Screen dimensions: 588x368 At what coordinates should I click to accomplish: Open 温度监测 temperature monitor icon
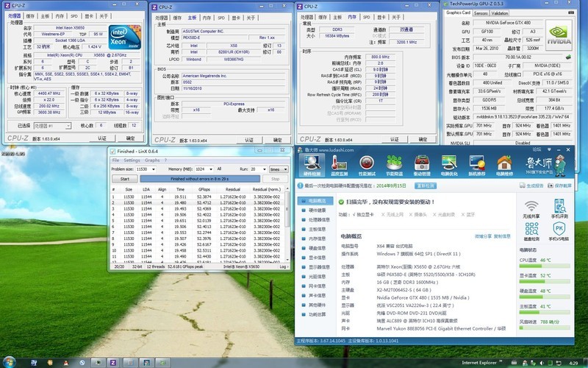coord(339,165)
